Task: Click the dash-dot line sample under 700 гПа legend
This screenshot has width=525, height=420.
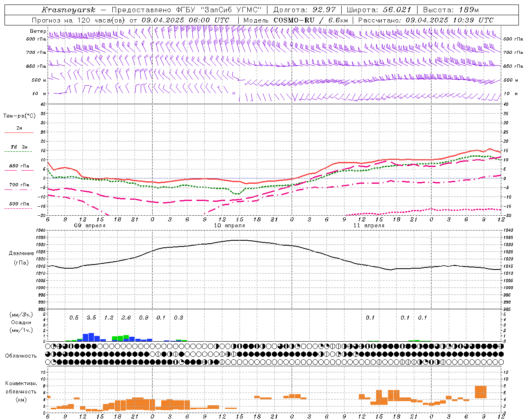Action: click(x=18, y=189)
